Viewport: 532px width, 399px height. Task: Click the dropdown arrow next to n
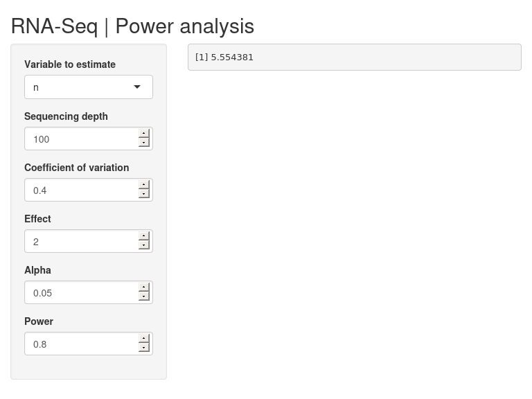tap(137, 87)
